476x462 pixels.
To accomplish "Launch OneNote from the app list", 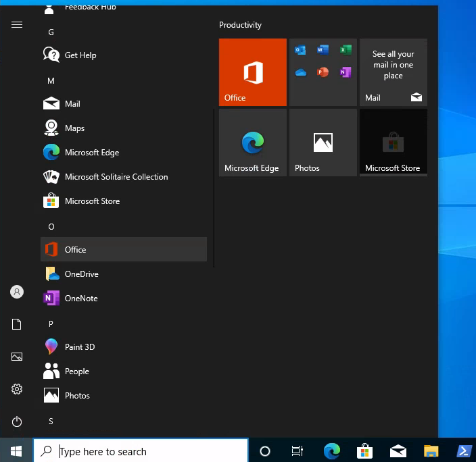I will pyautogui.click(x=124, y=298).
